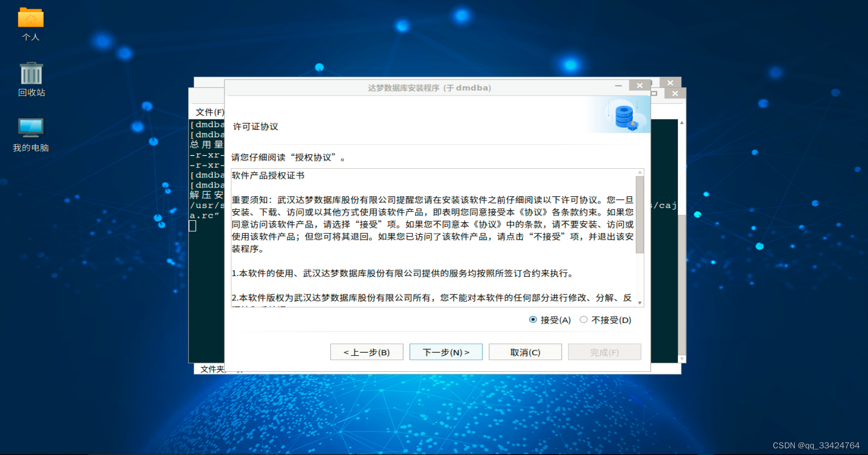Image resolution: width=868 pixels, height=455 pixels.
Task: Select the 接受(A) radio button
Action: (533, 320)
